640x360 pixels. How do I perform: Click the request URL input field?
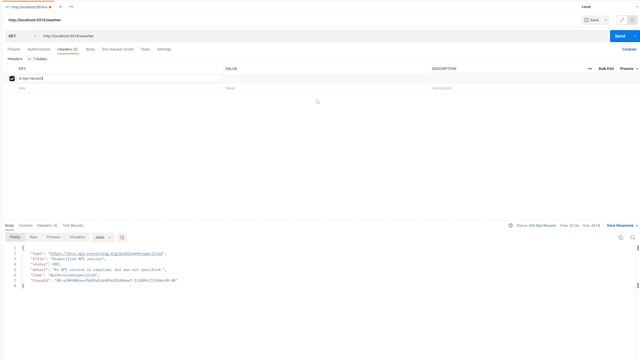(x=324, y=36)
